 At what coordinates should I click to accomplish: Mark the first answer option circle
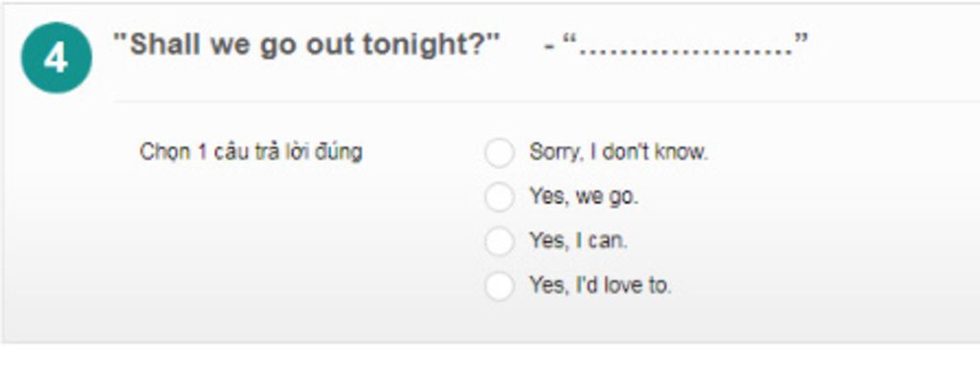500,153
